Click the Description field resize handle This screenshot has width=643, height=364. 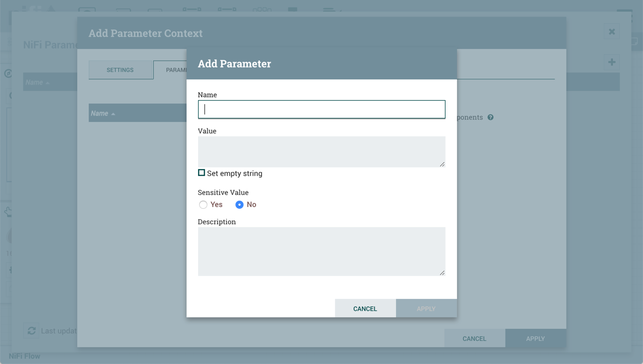point(442,273)
